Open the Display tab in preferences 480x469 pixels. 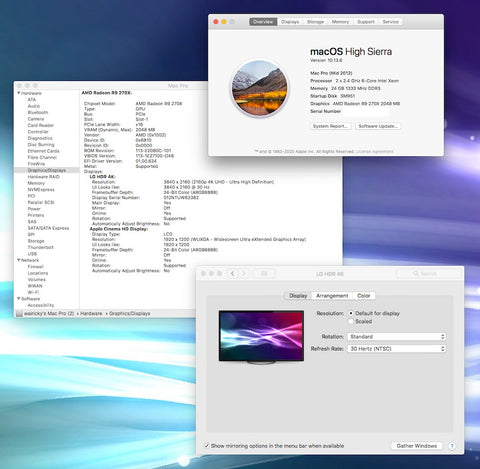pyautogui.click(x=298, y=296)
